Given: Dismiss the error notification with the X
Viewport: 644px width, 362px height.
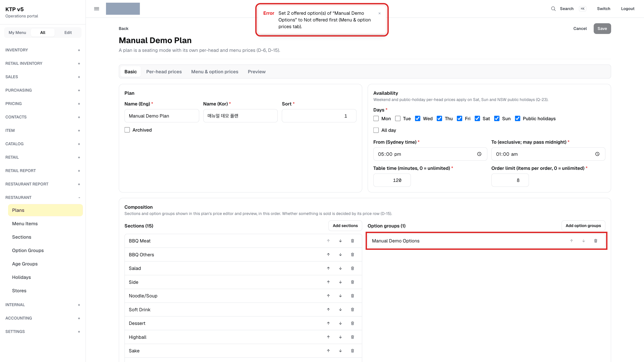Looking at the screenshot, I should coord(379,13).
